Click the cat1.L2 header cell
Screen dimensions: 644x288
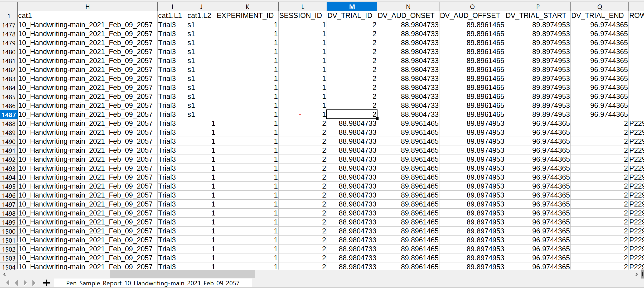(201, 16)
